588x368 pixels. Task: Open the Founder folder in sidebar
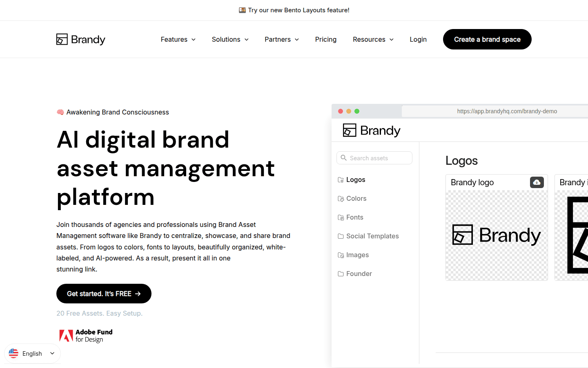[359, 274]
